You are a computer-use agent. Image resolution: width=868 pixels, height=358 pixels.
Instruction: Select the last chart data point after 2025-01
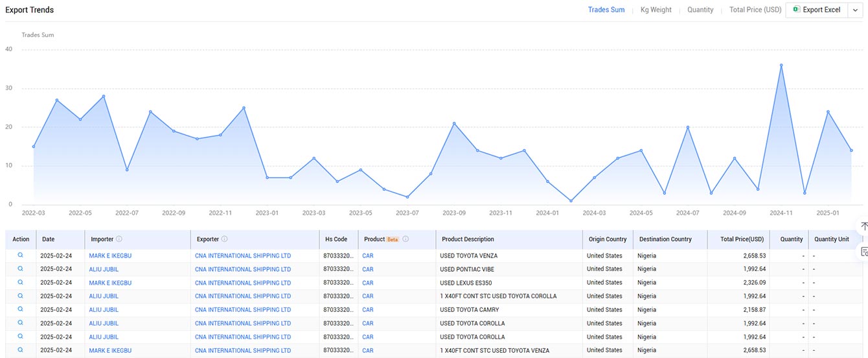tap(851, 150)
